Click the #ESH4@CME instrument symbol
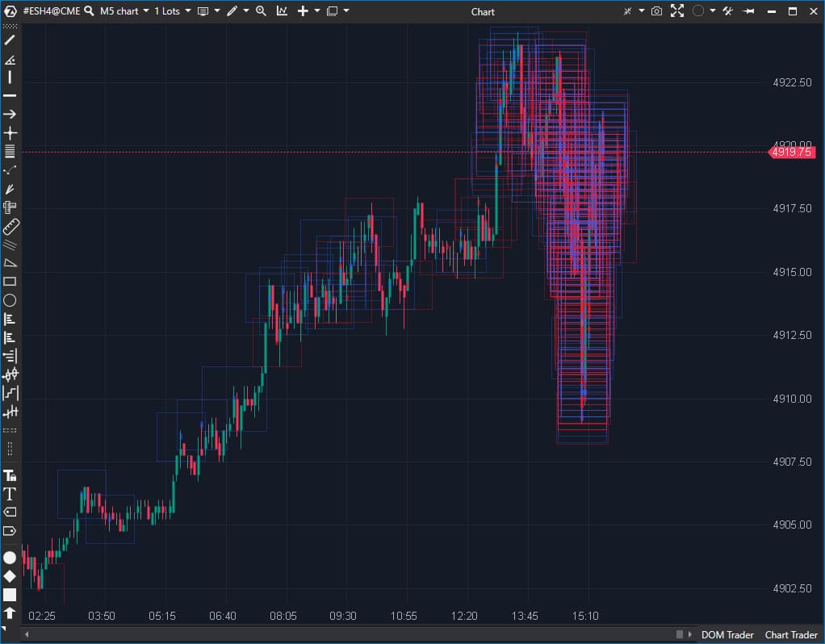 51,11
